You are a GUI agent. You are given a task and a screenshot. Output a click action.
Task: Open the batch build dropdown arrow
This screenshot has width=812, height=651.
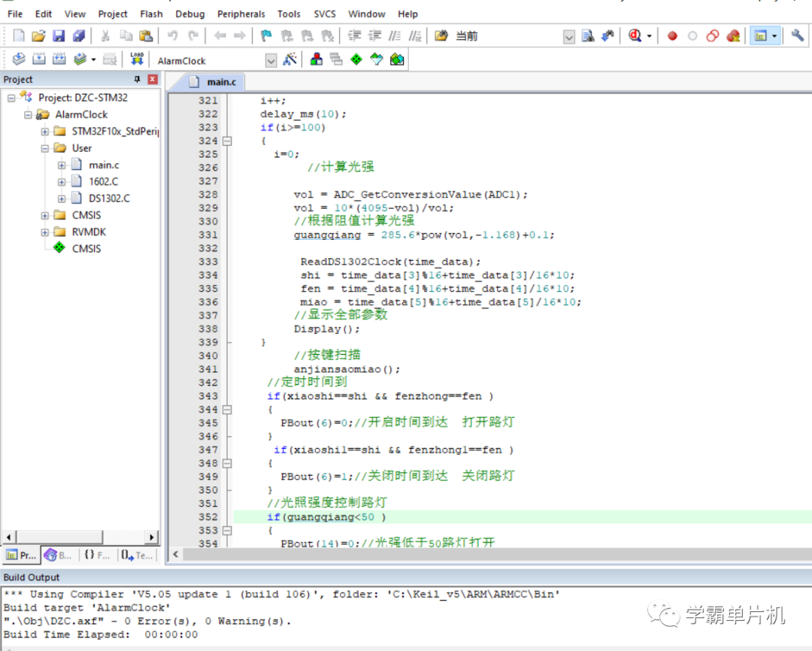pos(93,59)
